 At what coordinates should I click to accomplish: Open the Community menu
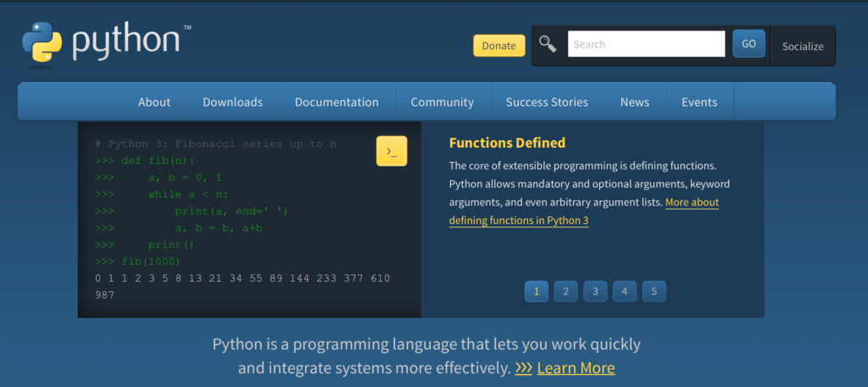point(442,102)
